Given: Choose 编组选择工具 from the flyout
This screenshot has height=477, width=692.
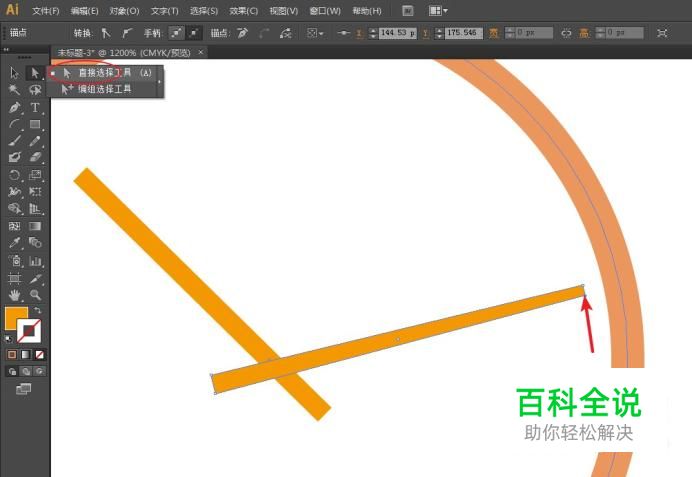Looking at the screenshot, I should click(x=104, y=89).
